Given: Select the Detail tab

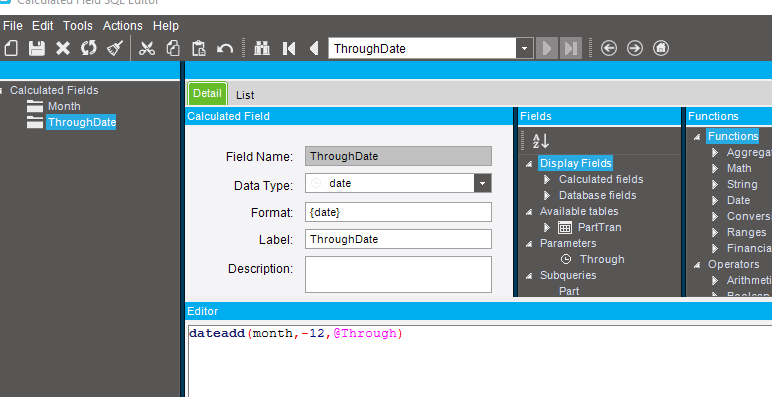Looking at the screenshot, I should (x=207, y=94).
